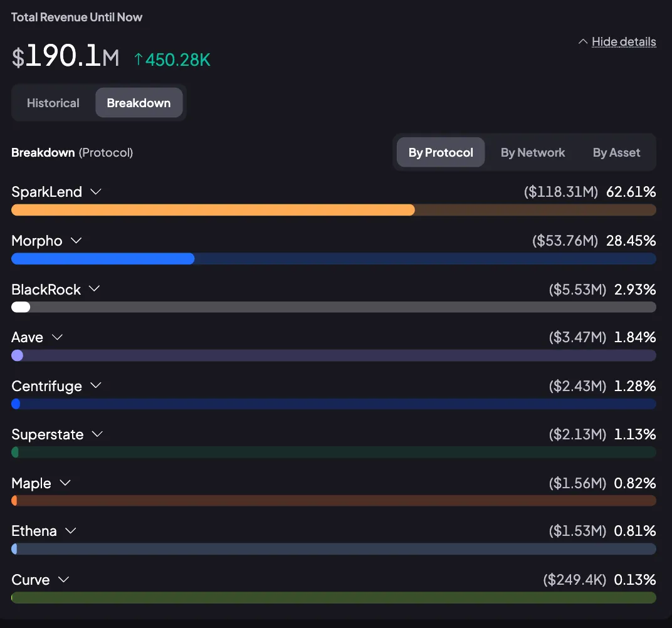This screenshot has height=628, width=672.
Task: Select the By Protocol tab
Action: click(x=441, y=152)
